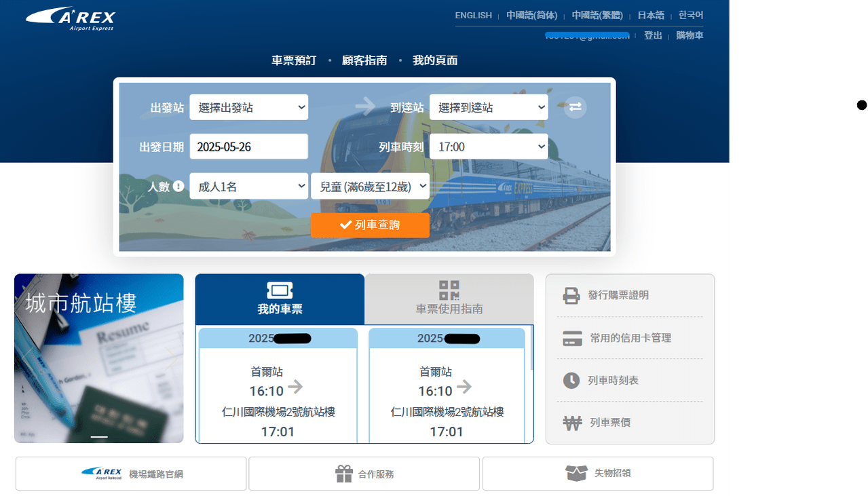Switch language to ENGLISH
The height and width of the screenshot is (496, 868).
pos(474,16)
